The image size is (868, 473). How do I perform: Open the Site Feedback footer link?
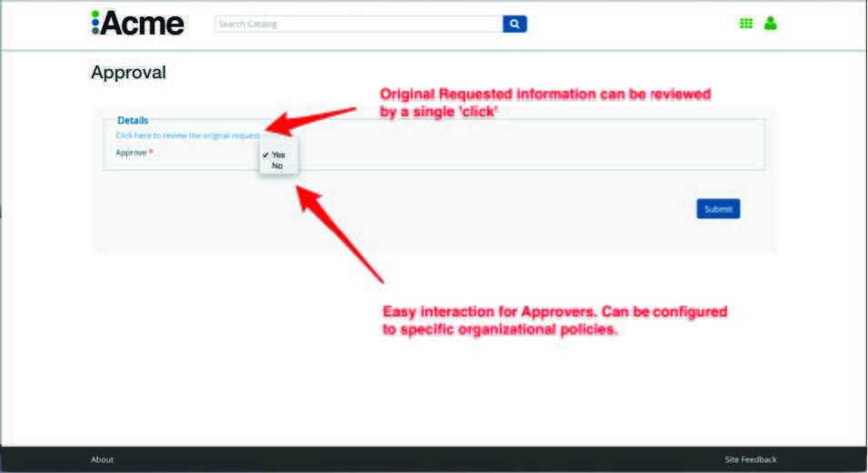click(750, 459)
